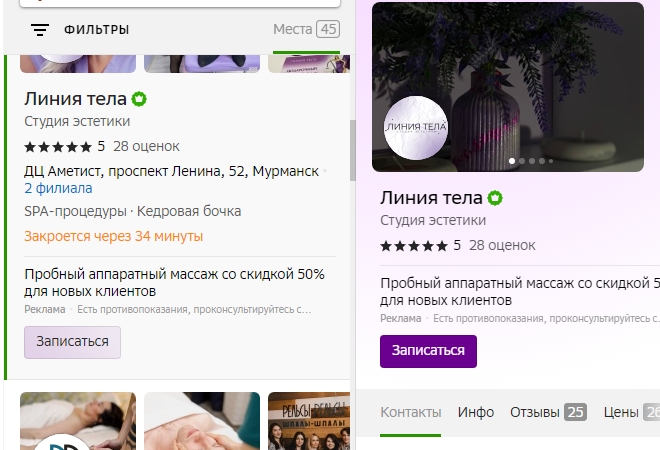Open the Линия тела title in left list
This screenshot has width=660, height=450.
click(x=75, y=99)
